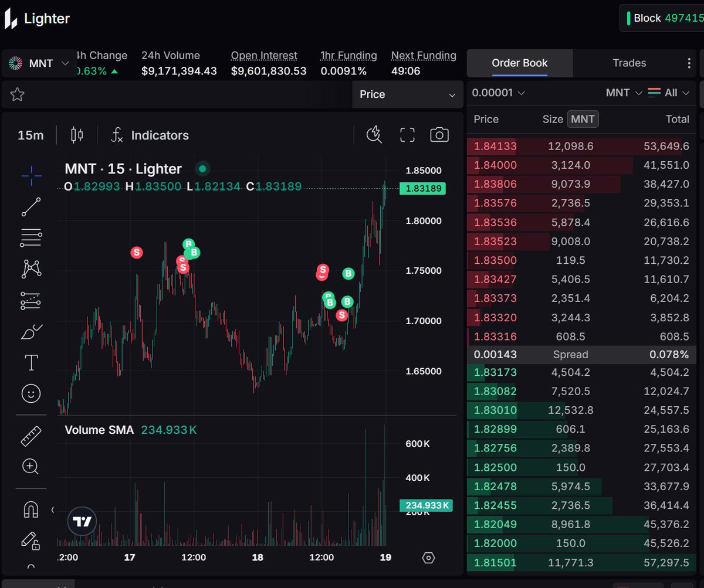704x588 pixels.
Task: Click the Lighter logo
Action: tap(37, 19)
